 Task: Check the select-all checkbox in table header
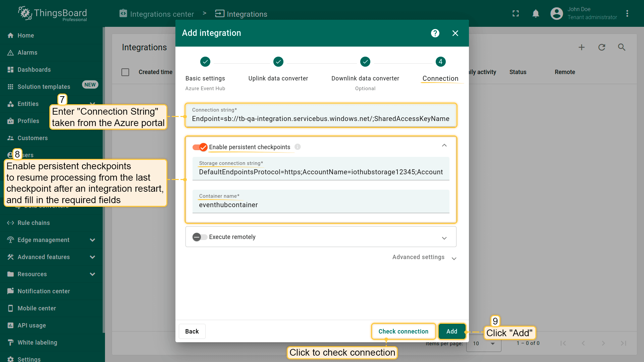[x=125, y=72]
